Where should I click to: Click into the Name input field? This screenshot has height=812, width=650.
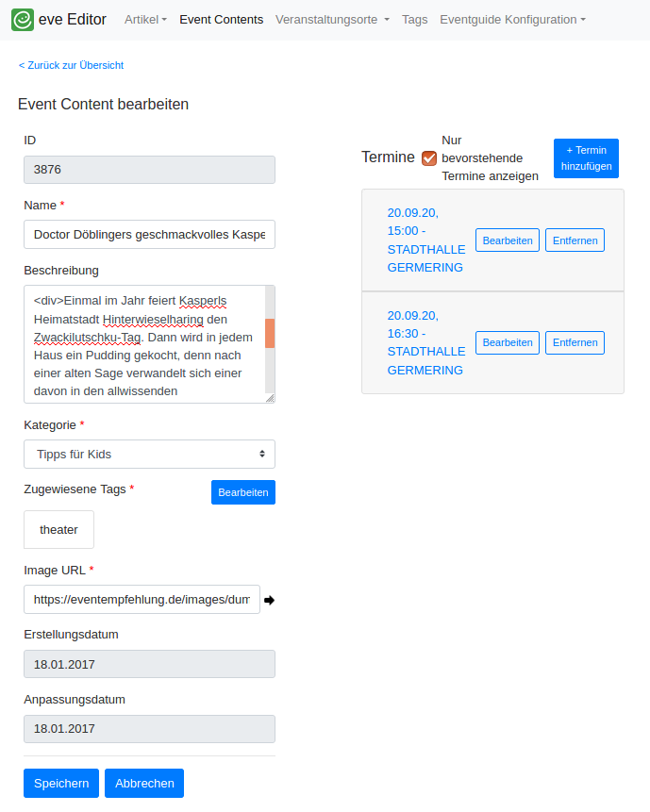click(149, 234)
